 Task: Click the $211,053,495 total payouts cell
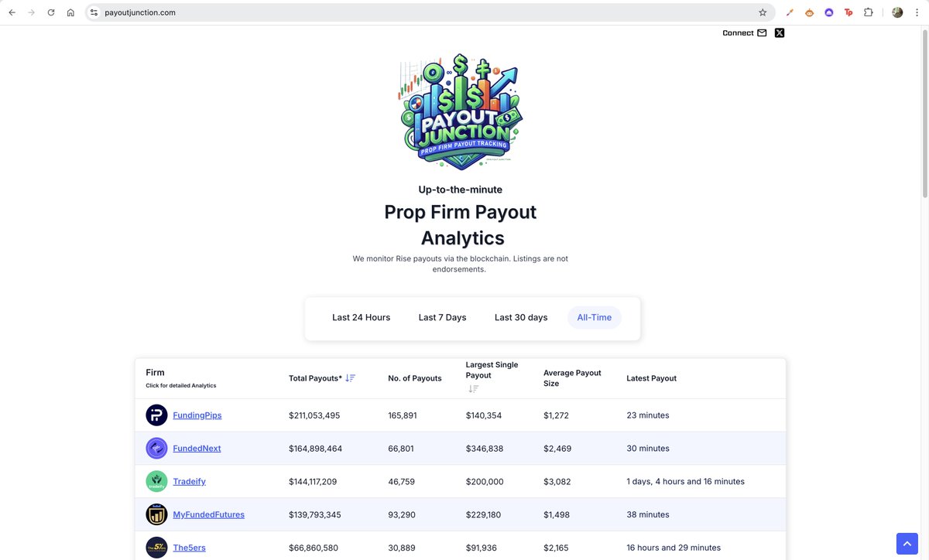point(314,415)
